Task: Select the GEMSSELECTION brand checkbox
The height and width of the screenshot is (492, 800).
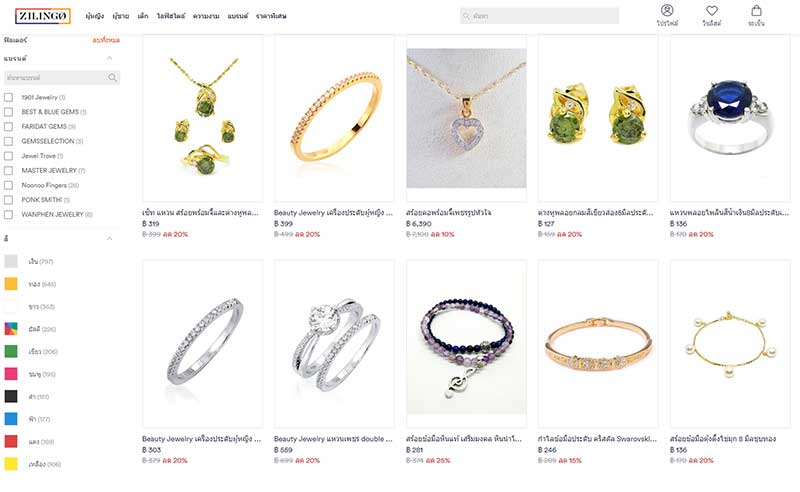Action: click(x=8, y=141)
